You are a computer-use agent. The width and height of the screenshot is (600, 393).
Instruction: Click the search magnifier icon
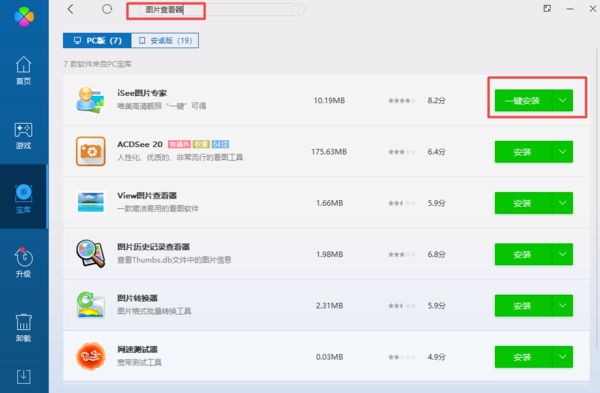coord(296,9)
